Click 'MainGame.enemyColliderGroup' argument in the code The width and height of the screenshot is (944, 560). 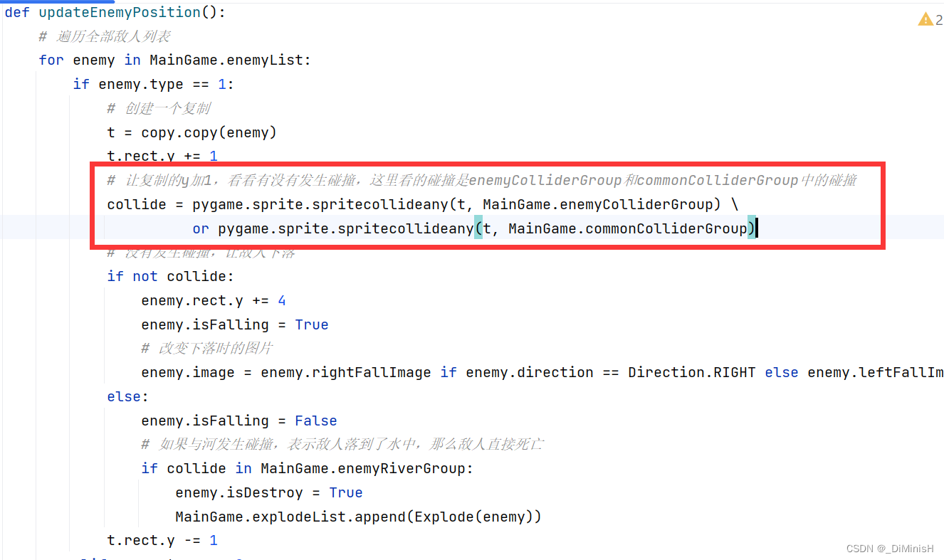598,204
